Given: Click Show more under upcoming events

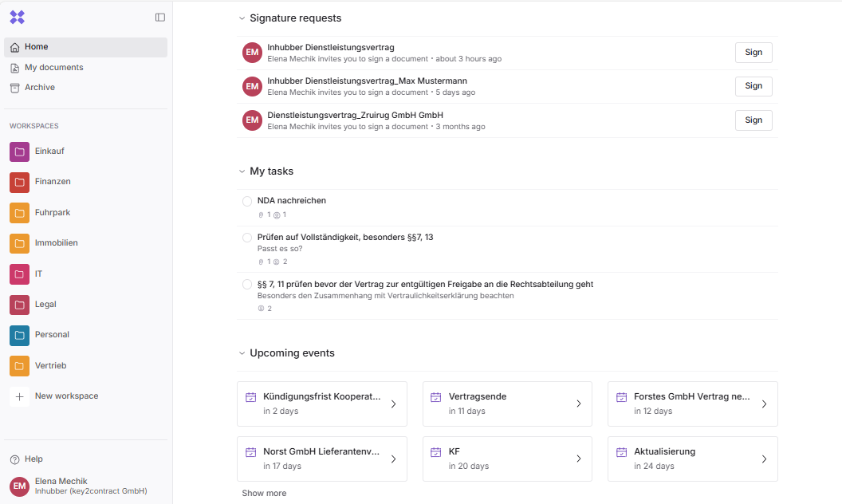Looking at the screenshot, I should (x=264, y=494).
